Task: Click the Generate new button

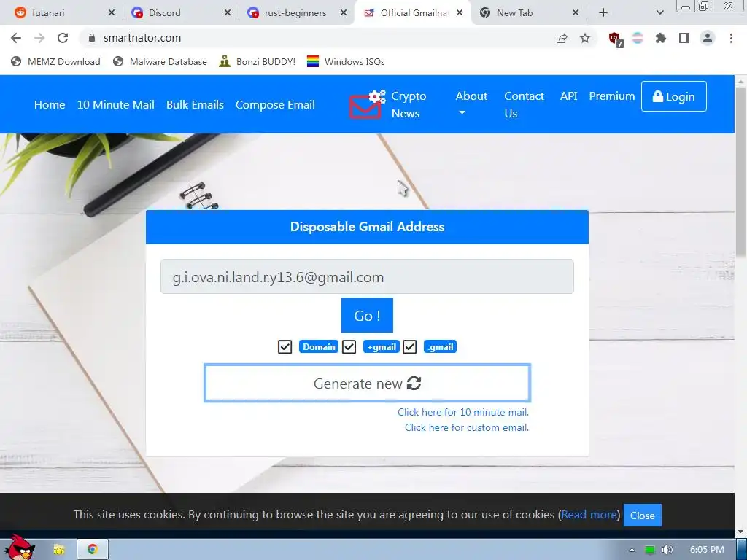Action: coord(367,384)
